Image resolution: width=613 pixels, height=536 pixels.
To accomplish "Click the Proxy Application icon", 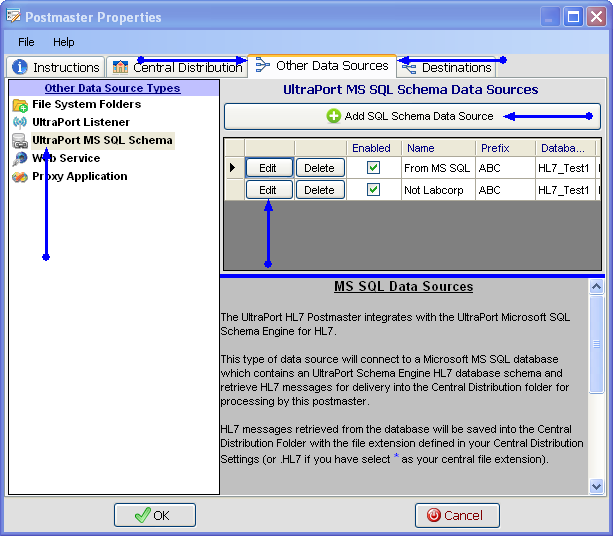I will click(19, 176).
